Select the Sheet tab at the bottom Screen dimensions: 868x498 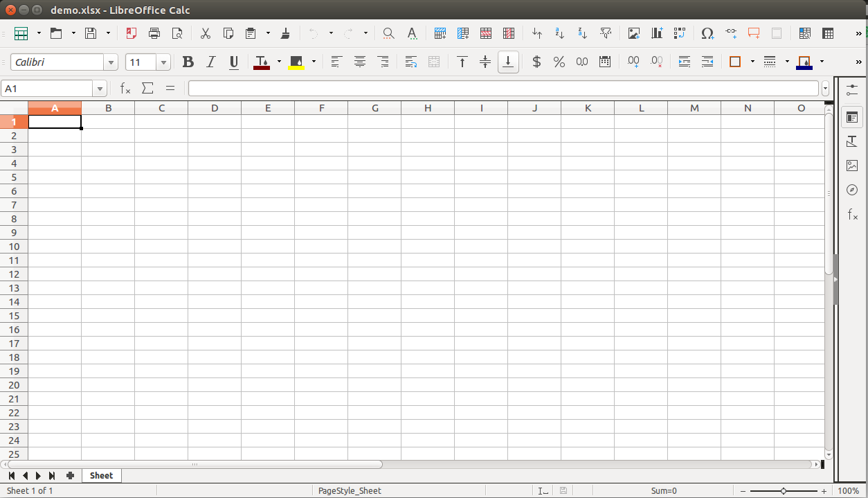tap(101, 475)
